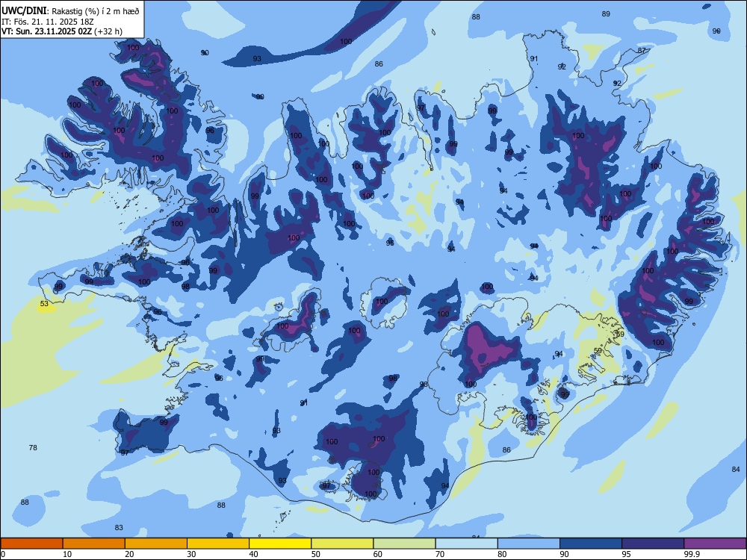This screenshot has height=560, width=747.
Task: Click the legend tick label '50'
Action: pos(316,554)
